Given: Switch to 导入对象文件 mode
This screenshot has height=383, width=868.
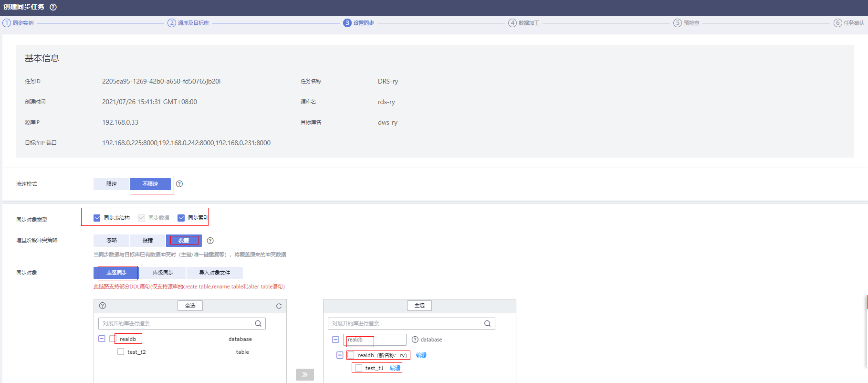Looking at the screenshot, I should coord(215,273).
